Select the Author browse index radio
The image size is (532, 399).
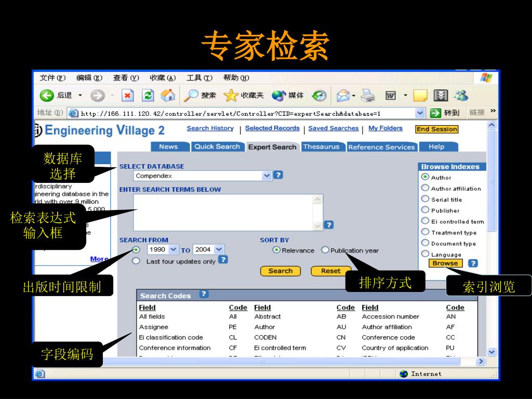pyautogui.click(x=425, y=177)
